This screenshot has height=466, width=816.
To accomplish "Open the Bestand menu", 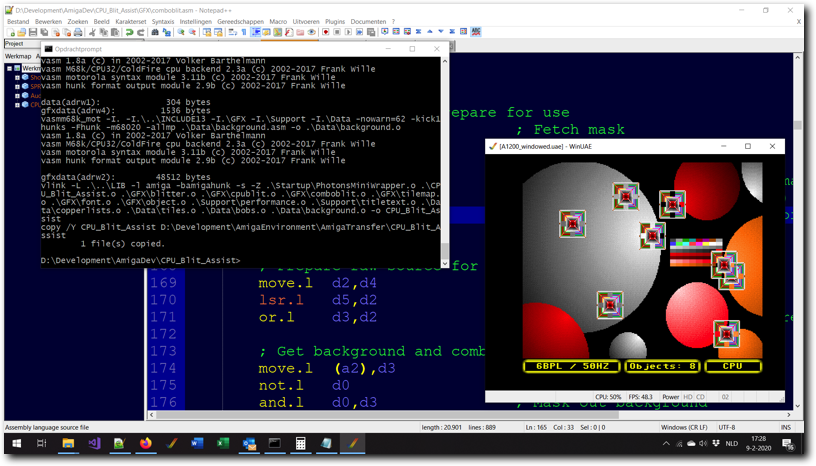I will pyautogui.click(x=18, y=21).
